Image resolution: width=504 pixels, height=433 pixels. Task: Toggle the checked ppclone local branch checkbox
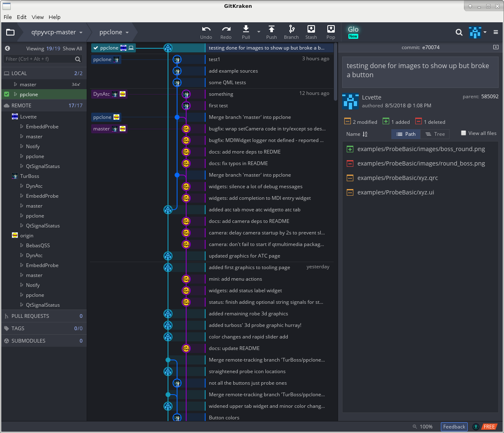click(x=7, y=94)
